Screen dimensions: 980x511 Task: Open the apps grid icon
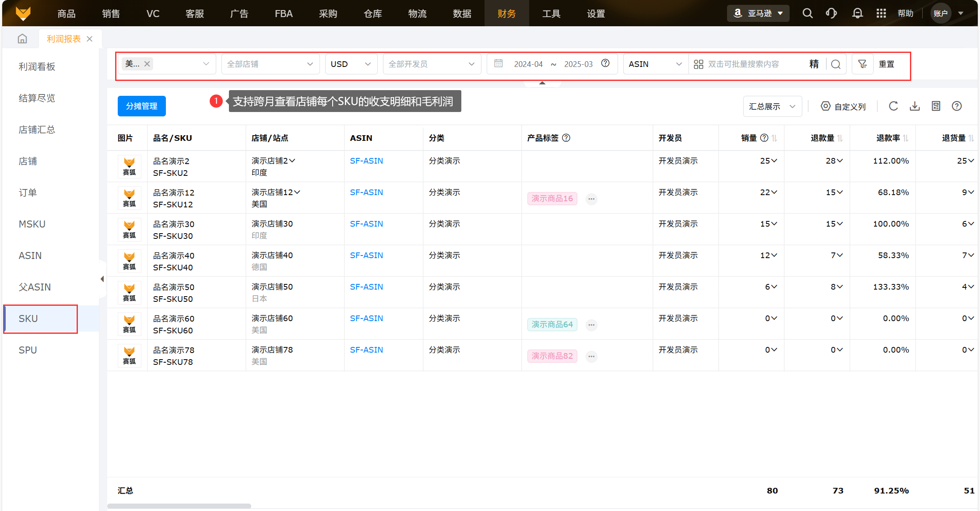pos(881,14)
